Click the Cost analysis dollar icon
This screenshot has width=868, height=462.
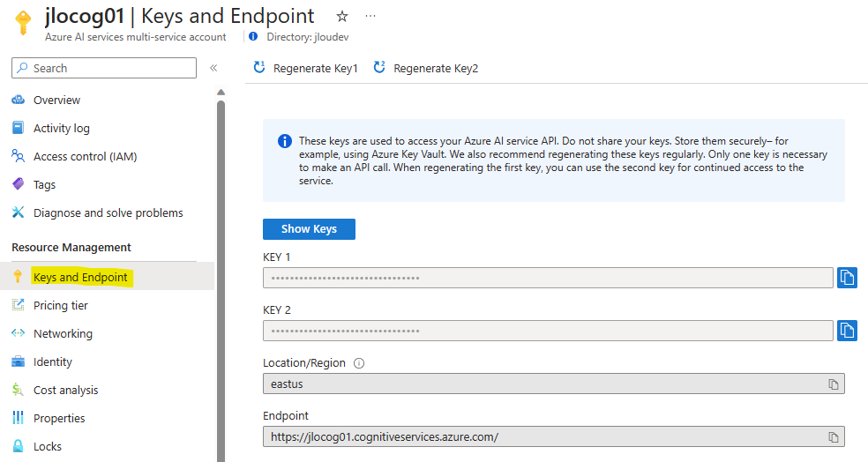click(18, 390)
